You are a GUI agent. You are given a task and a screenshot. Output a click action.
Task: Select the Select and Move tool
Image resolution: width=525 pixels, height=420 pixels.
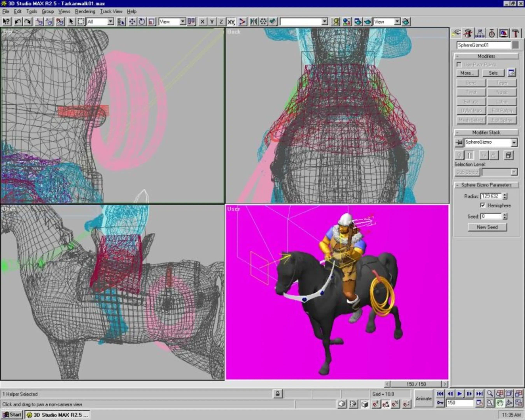[132, 22]
